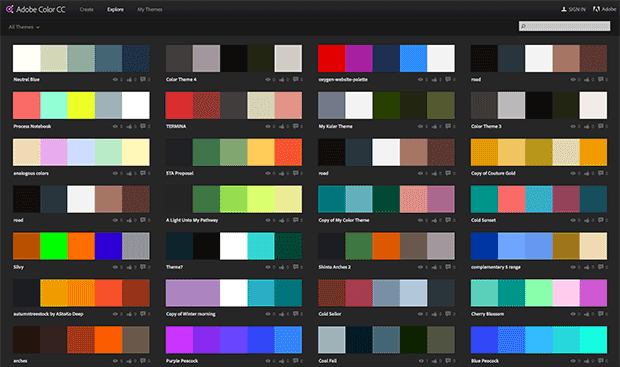Click the user icon beside SIGN IN
This screenshot has height=367, width=620.
[x=564, y=9]
